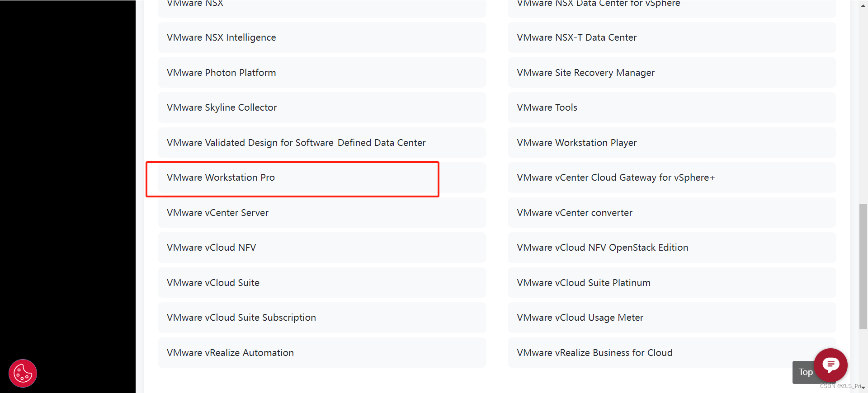Open VMware Site Recovery Manager
Image resolution: width=868 pixels, height=393 pixels.
(x=672, y=73)
